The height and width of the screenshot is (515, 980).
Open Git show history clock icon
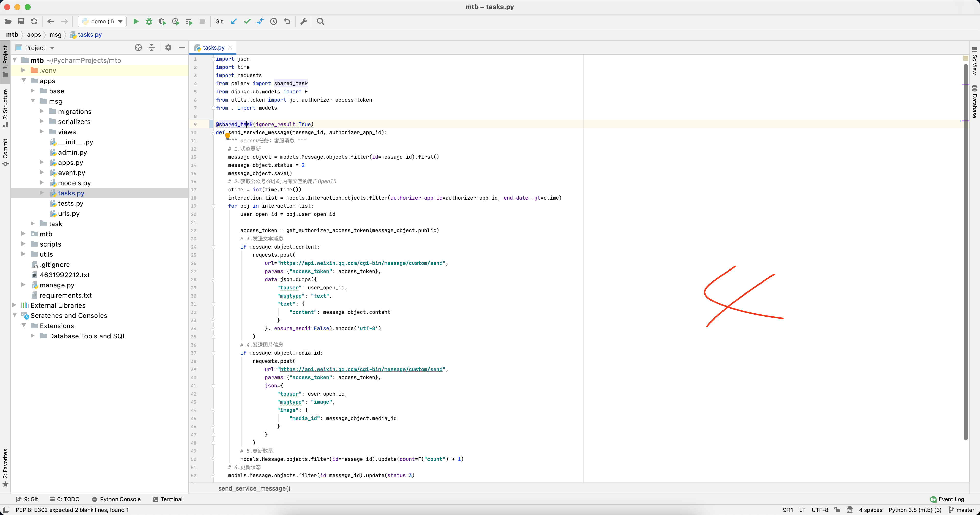click(x=274, y=22)
